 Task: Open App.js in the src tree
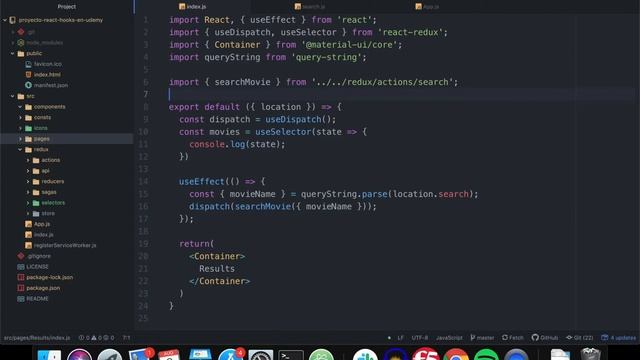click(42, 224)
